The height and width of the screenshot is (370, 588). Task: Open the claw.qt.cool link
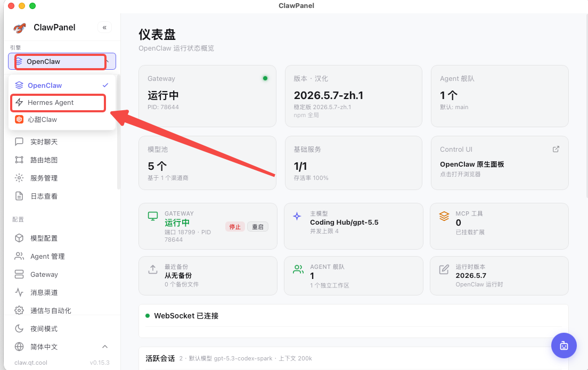[31, 363]
